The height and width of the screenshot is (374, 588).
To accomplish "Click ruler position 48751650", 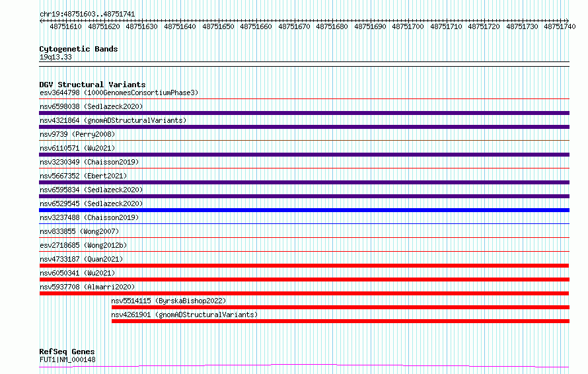I will [x=218, y=26].
